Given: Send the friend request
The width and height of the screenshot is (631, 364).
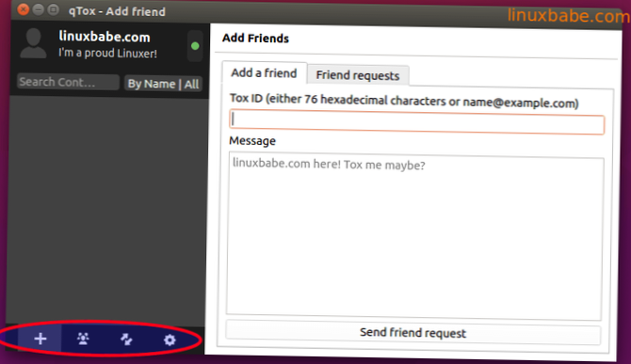Looking at the screenshot, I should 413,333.
